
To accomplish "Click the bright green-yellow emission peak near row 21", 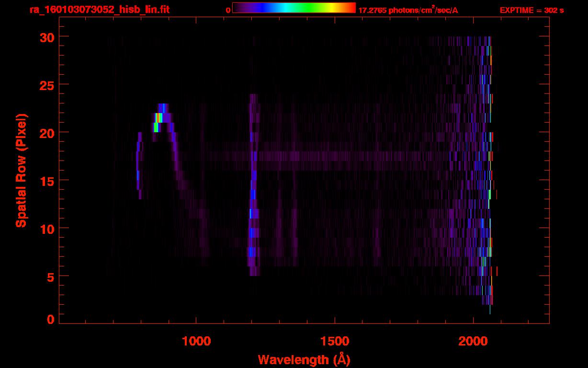I will [x=158, y=122].
